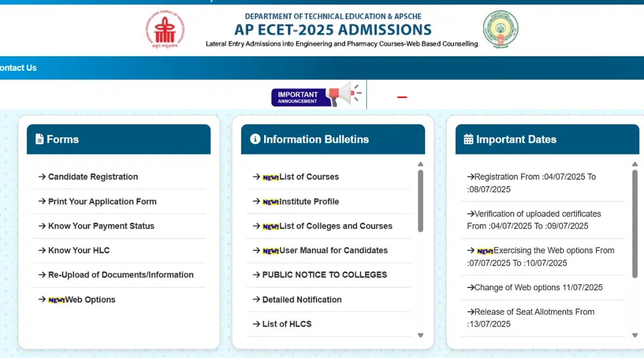644x358 pixels.
Task: Click Verification of uploaded certificates date entry
Action: [534, 220]
